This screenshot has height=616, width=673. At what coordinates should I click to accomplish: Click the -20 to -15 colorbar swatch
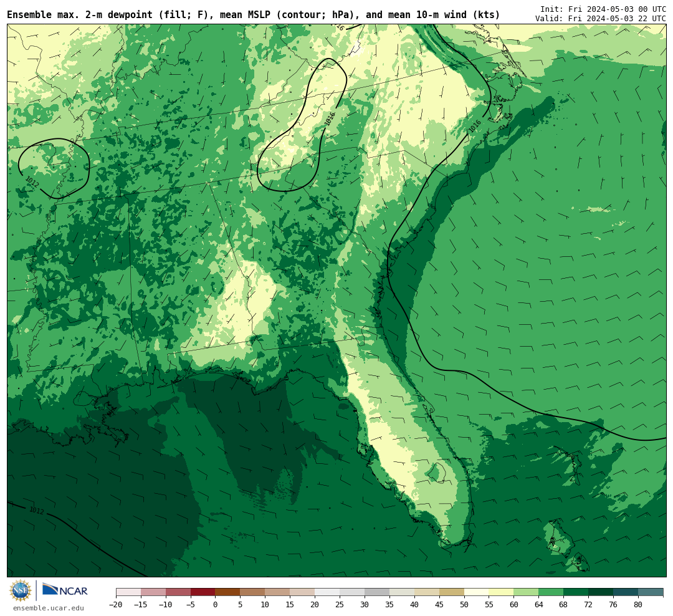click(x=128, y=592)
